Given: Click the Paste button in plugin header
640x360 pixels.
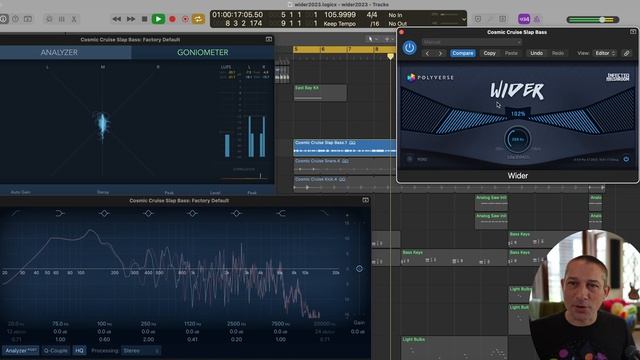Looking at the screenshot, I should 511,53.
